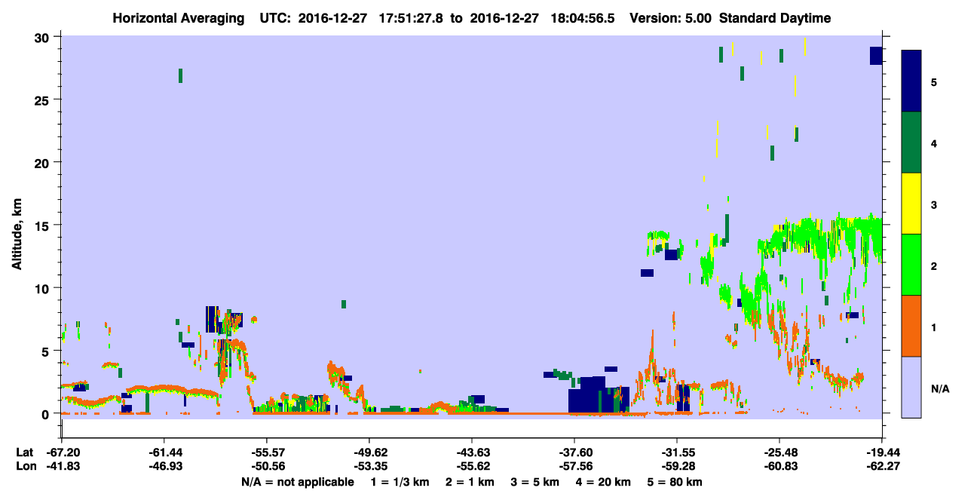Click the 'Altitude, km' y-axis label
Screen dimensions: 980x503
pyautogui.click(x=17, y=235)
